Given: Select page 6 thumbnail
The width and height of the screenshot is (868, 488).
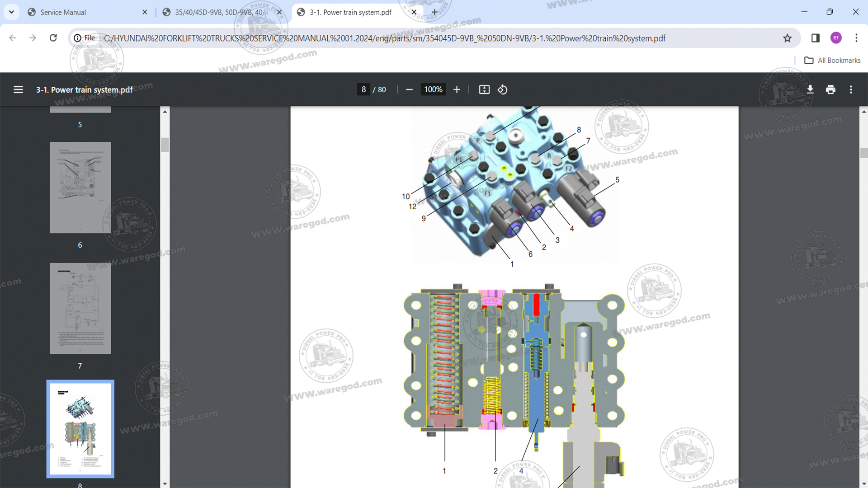Looking at the screenshot, I should coord(80,188).
